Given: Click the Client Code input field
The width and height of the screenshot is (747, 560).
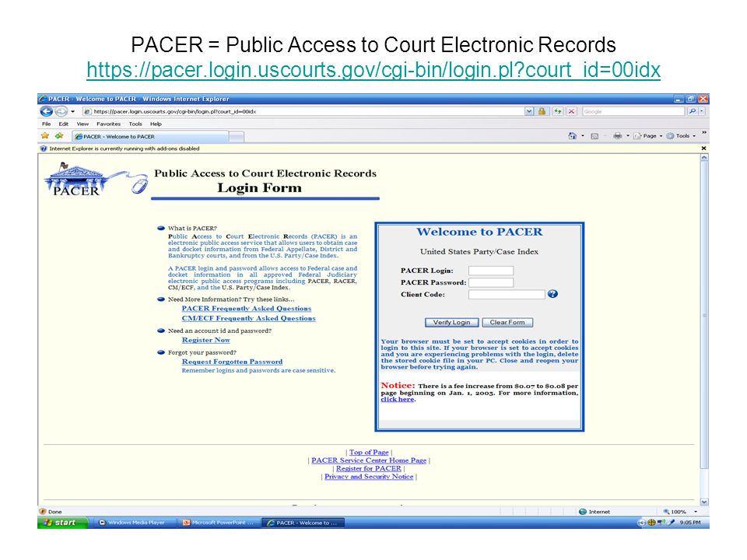Looking at the screenshot, I should pos(507,294).
